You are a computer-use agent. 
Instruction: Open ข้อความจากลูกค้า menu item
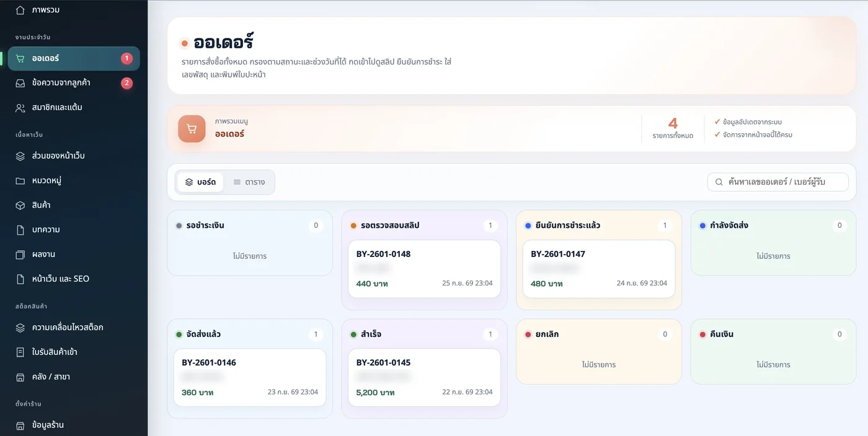74,83
